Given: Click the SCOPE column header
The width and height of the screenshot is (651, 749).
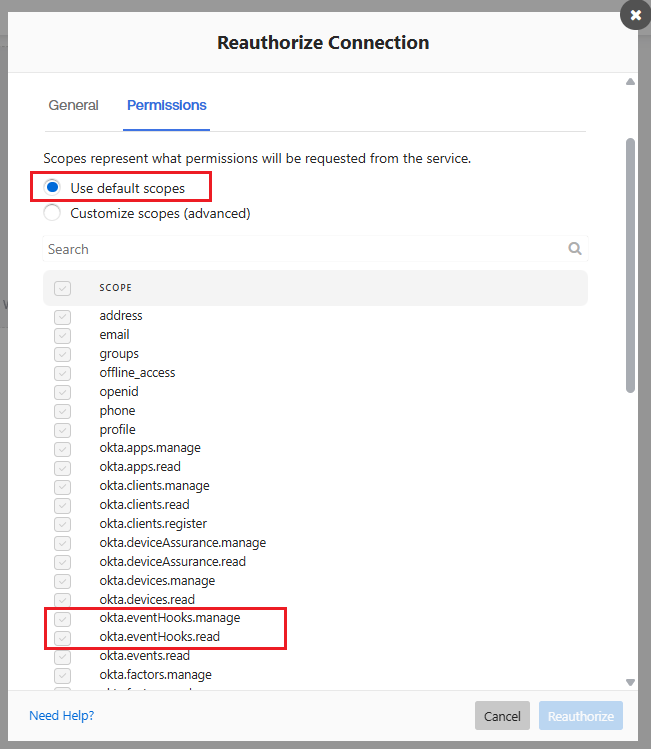Looking at the screenshot, I should (x=115, y=288).
